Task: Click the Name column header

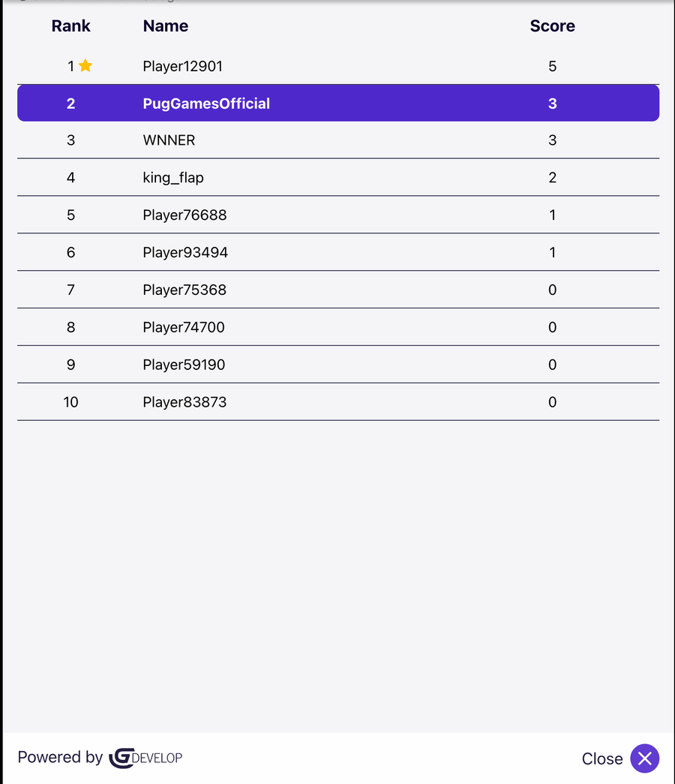Action: point(165,26)
